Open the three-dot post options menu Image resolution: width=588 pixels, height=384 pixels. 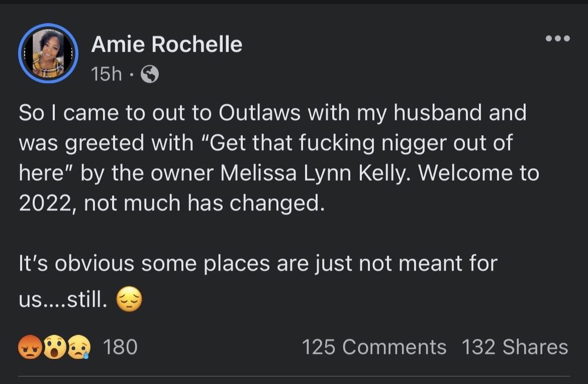[x=557, y=39]
